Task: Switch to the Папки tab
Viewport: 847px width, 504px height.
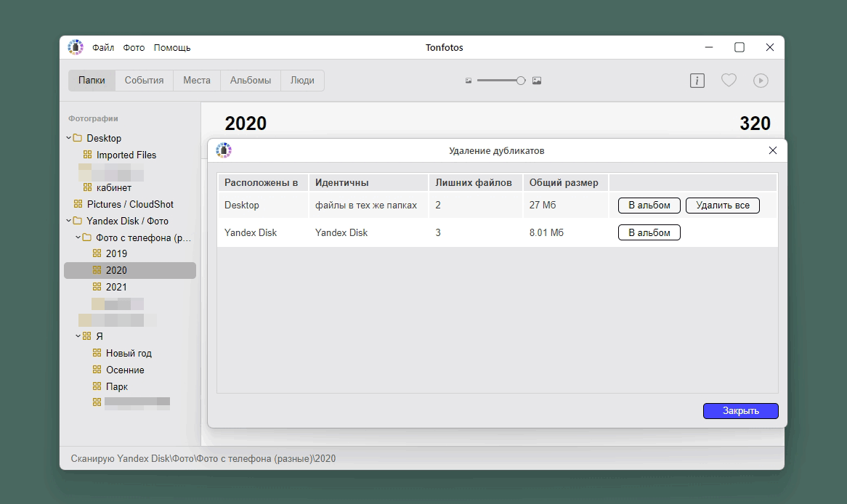Action: click(x=92, y=81)
